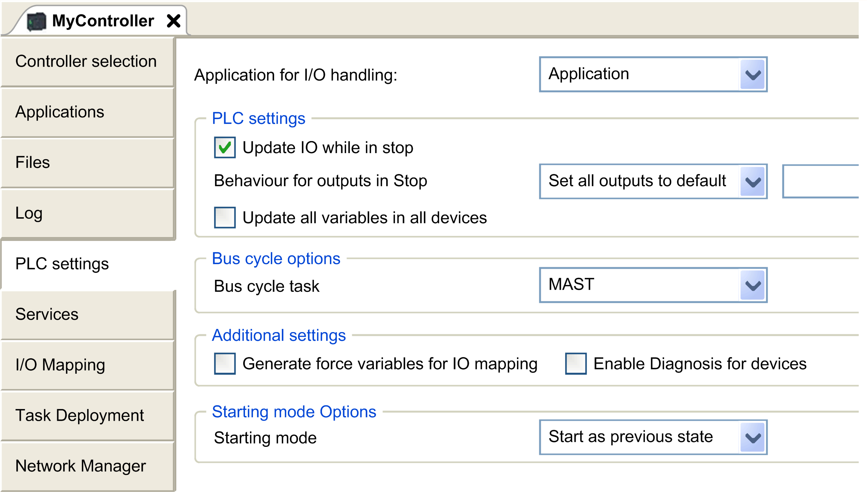Enable Update all variables in all devices
Image resolution: width=868 pixels, height=492 pixels.
(x=225, y=218)
